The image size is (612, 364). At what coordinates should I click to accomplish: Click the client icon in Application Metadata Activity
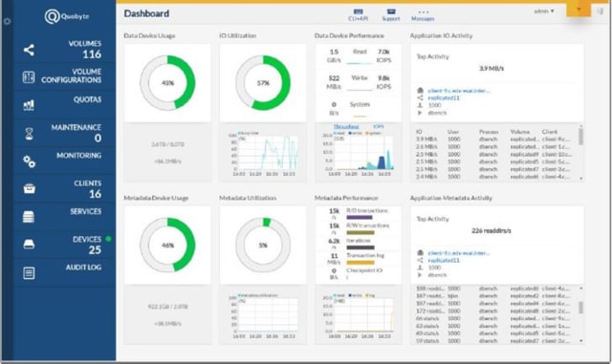click(420, 253)
